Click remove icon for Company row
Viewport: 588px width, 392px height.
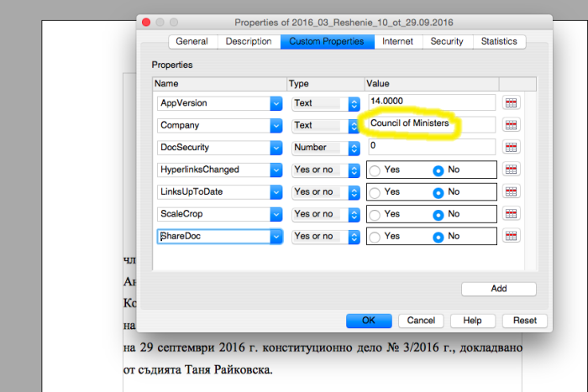pyautogui.click(x=511, y=125)
